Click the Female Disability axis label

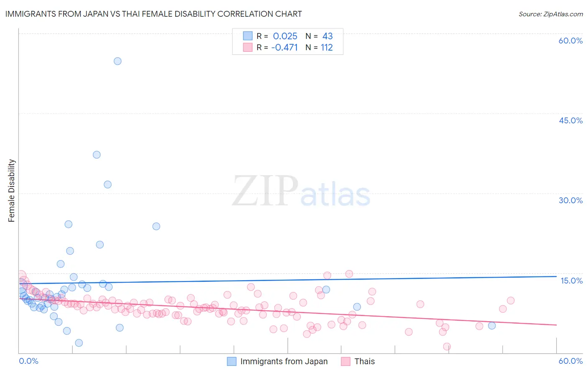click(x=11, y=191)
